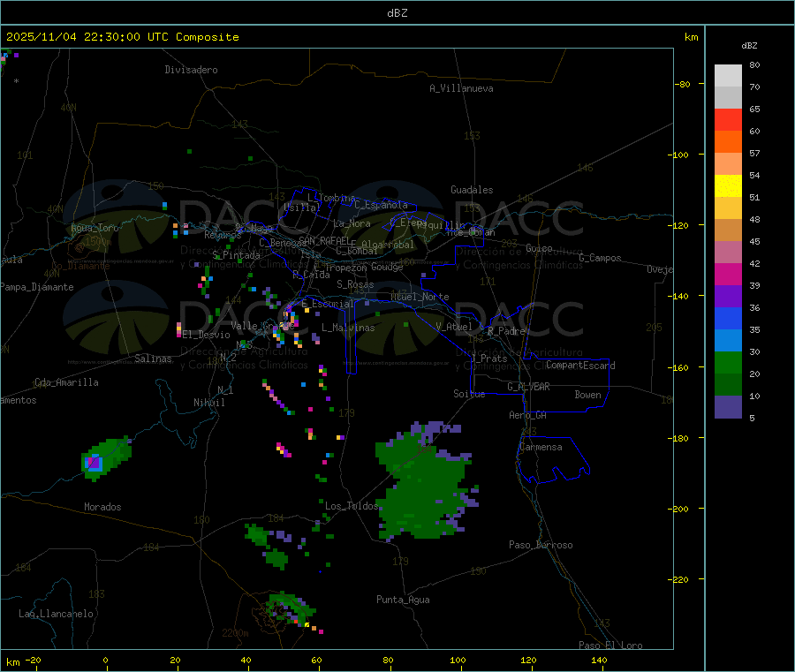This screenshot has width=795, height=672.
Task: Click the S_Rosas map label
Action: [355, 284]
